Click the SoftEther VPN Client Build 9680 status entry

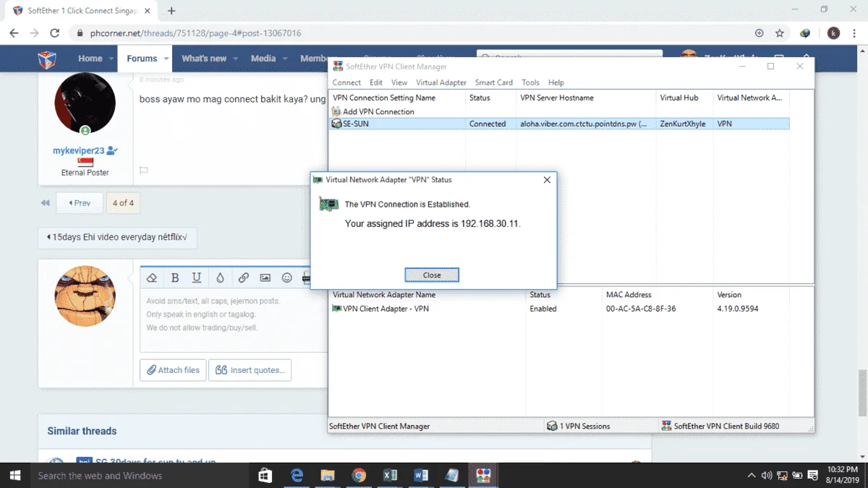point(720,426)
